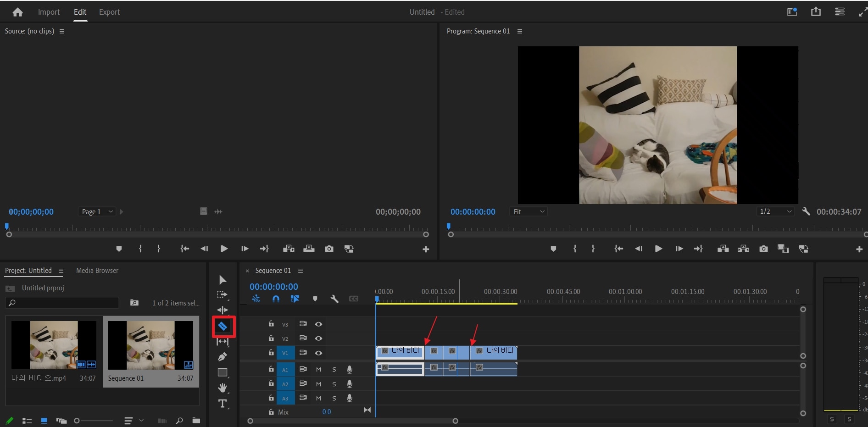868x427 pixels.
Task: Click Overwrite button in Source monitor
Action: point(309,249)
